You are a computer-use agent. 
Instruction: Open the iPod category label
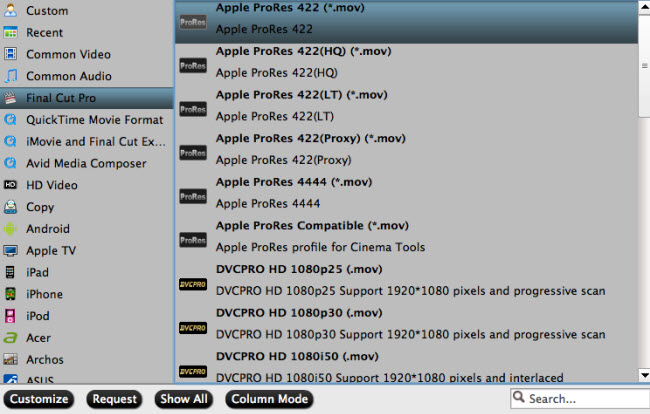click(38, 316)
